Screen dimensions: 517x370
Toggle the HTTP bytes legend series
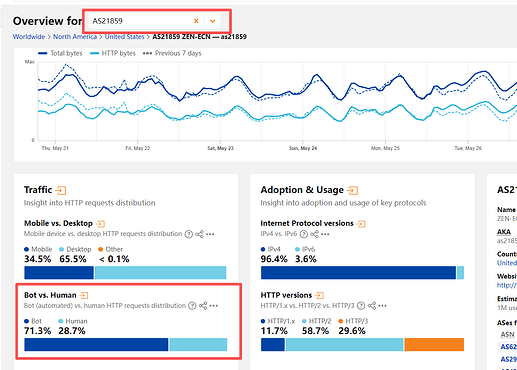[x=113, y=53]
